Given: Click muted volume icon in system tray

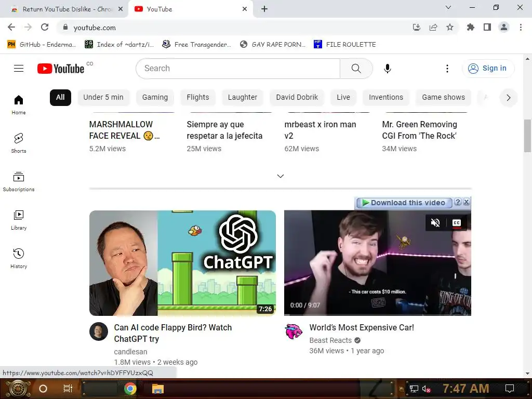Looking at the screenshot, I should 426,389.
